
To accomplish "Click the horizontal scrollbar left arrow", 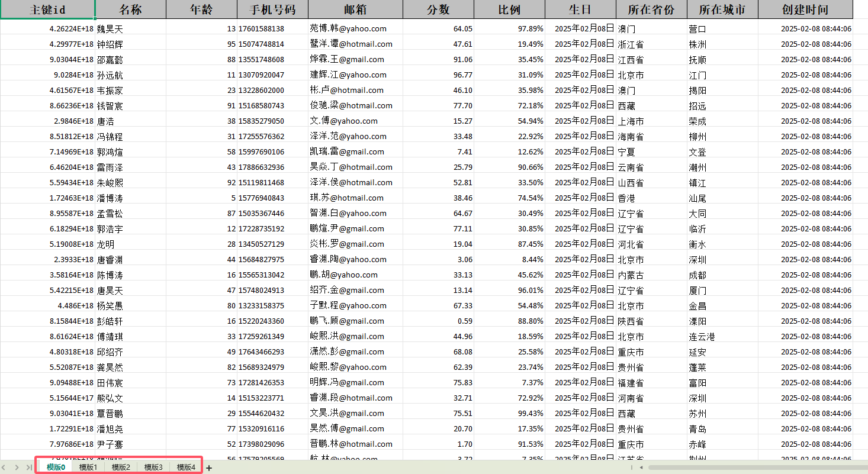I will [641, 467].
